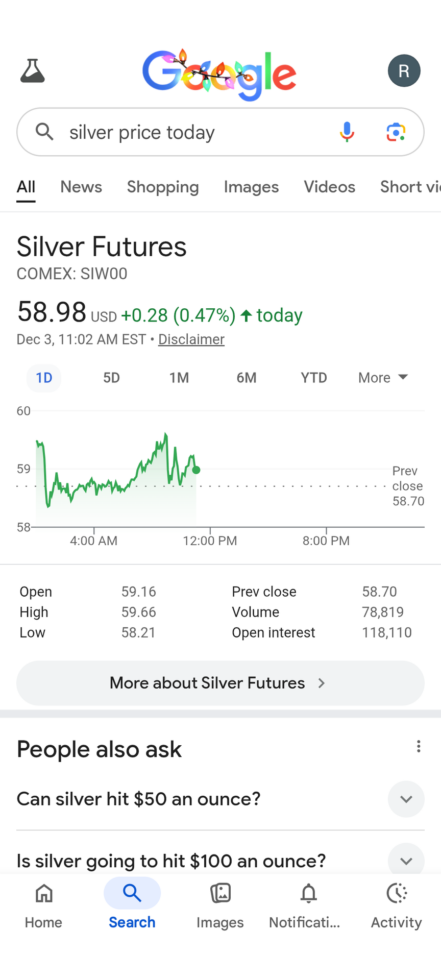Switch to the News results tab
Image resolution: width=441 pixels, height=980 pixels.
point(81,187)
